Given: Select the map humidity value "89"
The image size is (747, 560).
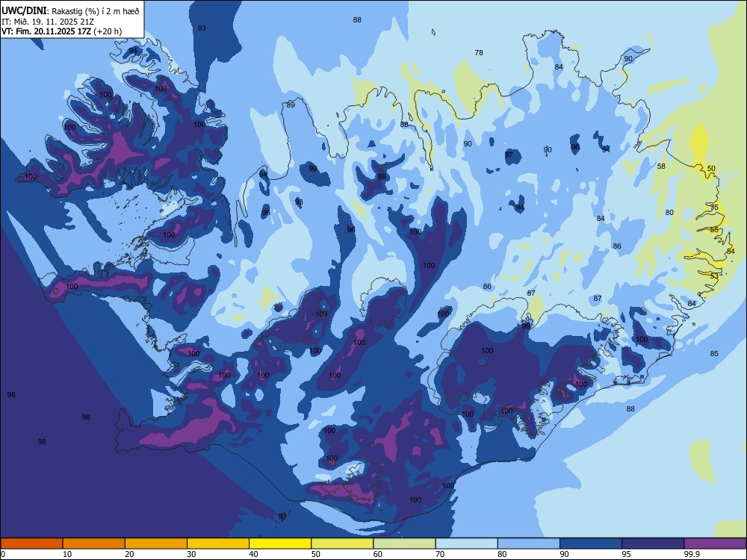Looking at the screenshot, I should [291, 105].
